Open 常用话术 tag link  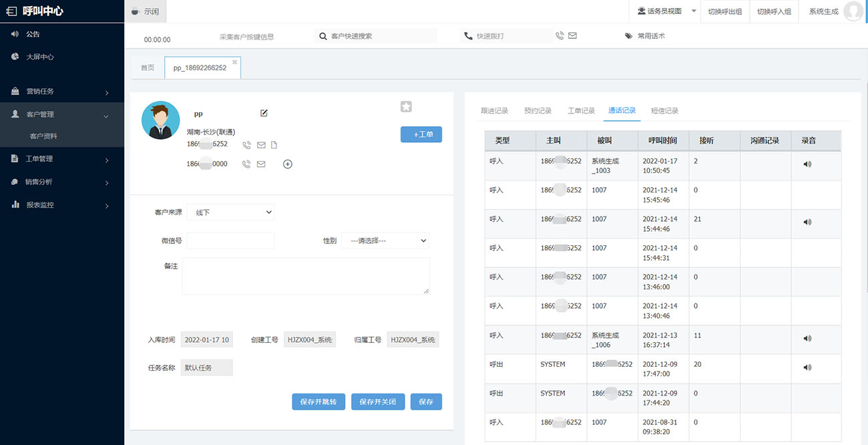coord(645,36)
